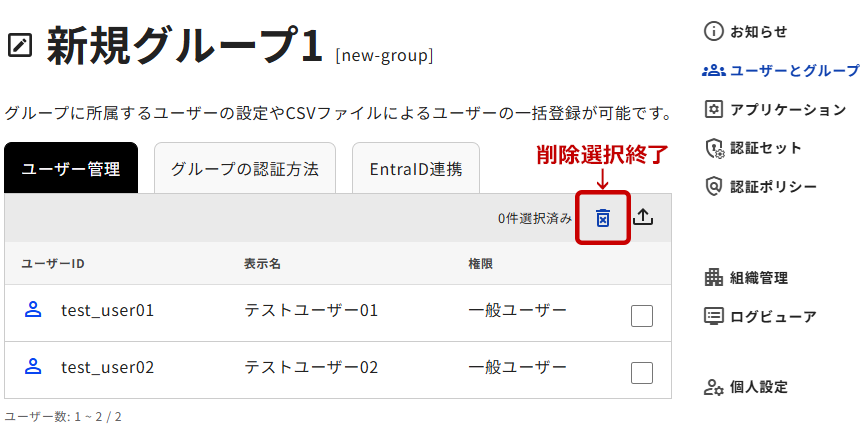This screenshot has width=860, height=427.
Task: Click the user icon for test_user02
Action: 33,367
